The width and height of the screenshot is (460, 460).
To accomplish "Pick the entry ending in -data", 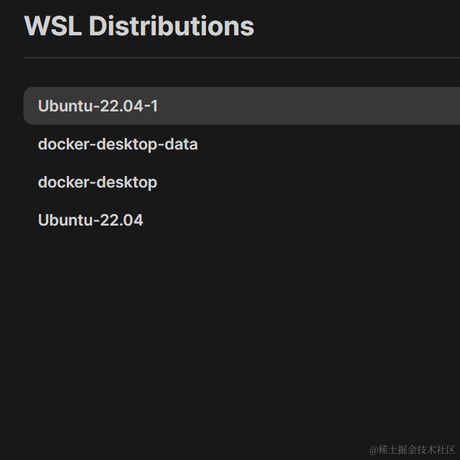I will click(x=242, y=144).
